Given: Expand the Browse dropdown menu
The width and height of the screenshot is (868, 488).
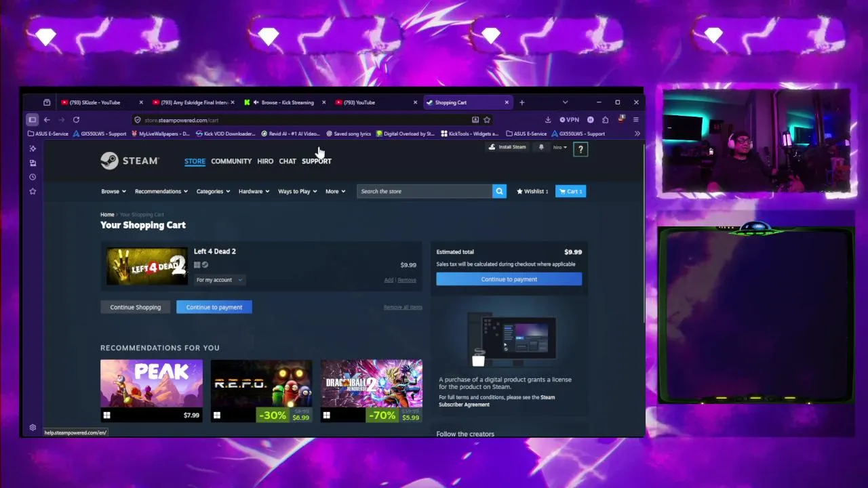Looking at the screenshot, I should pos(113,191).
